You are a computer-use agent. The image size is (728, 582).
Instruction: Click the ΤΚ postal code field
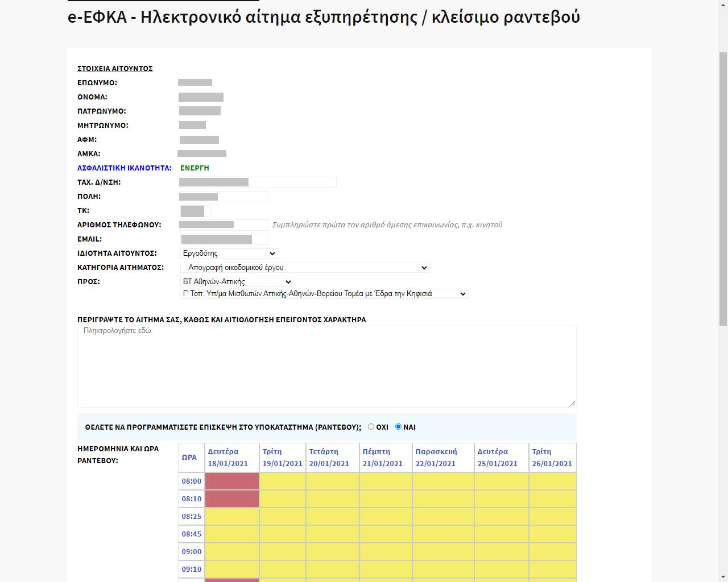[x=195, y=211]
